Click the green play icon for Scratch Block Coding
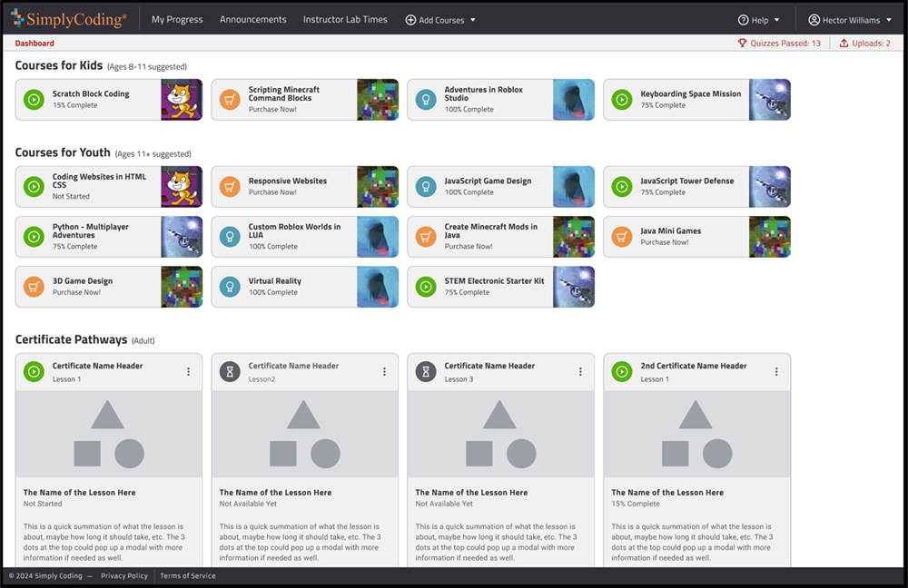The image size is (908, 588). [x=34, y=100]
